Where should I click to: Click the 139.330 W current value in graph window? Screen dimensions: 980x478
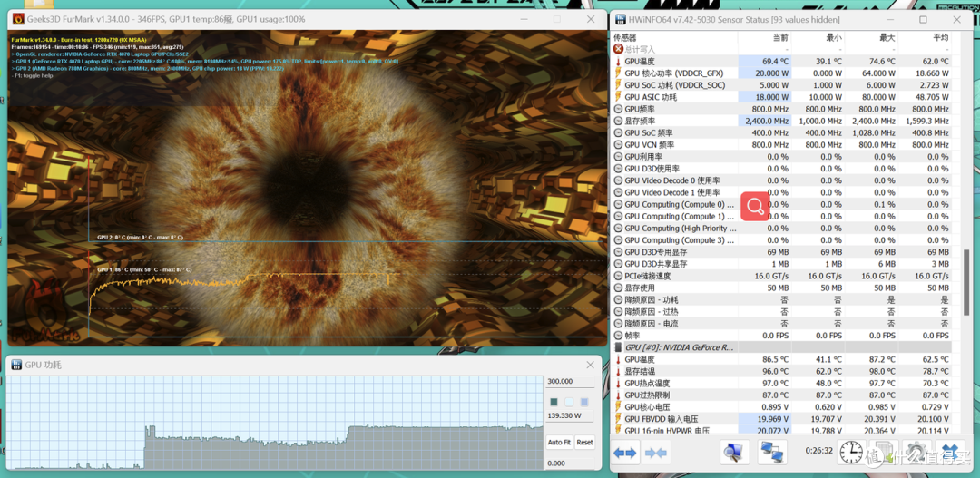[x=565, y=415]
